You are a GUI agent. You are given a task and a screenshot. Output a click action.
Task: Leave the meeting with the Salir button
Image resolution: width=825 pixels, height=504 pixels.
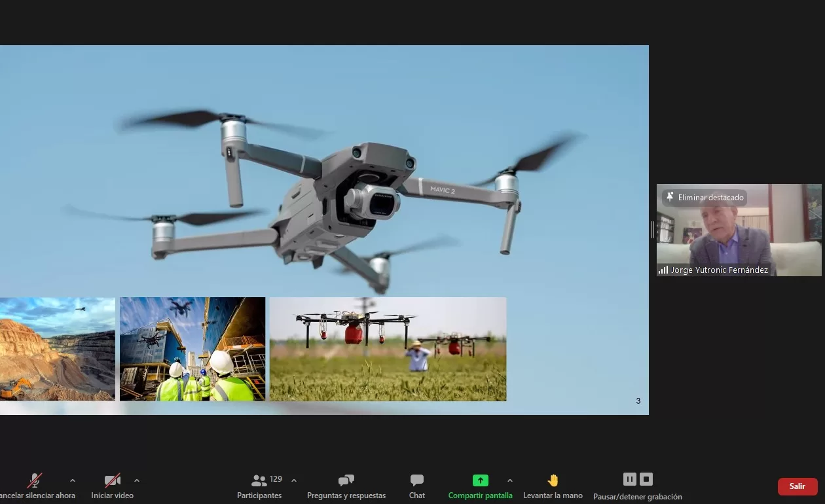[x=797, y=486]
